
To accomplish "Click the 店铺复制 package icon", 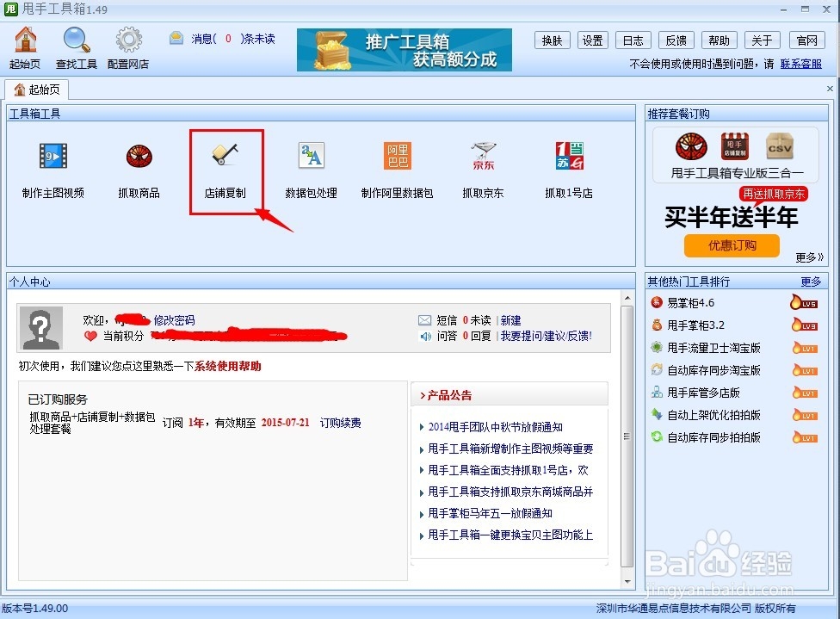I will 734,146.
